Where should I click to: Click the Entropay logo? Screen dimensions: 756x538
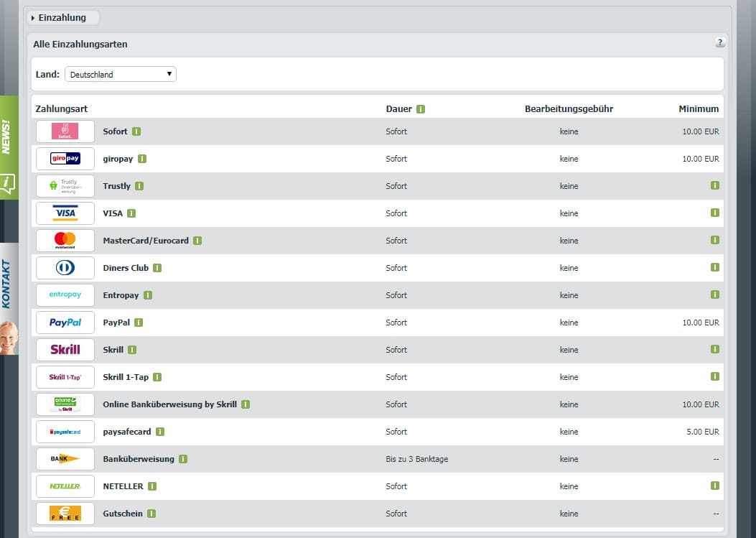pyautogui.click(x=65, y=294)
